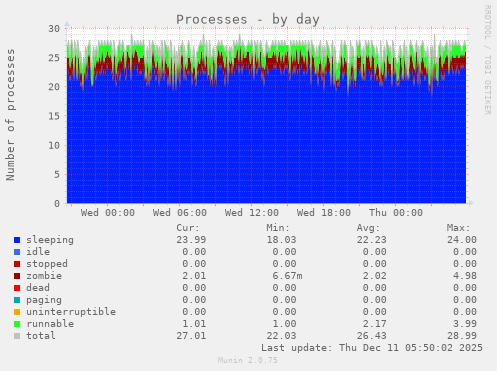The width and height of the screenshot is (497, 371).
Task: Click the 'stopped' legend label
Action: [47, 264]
